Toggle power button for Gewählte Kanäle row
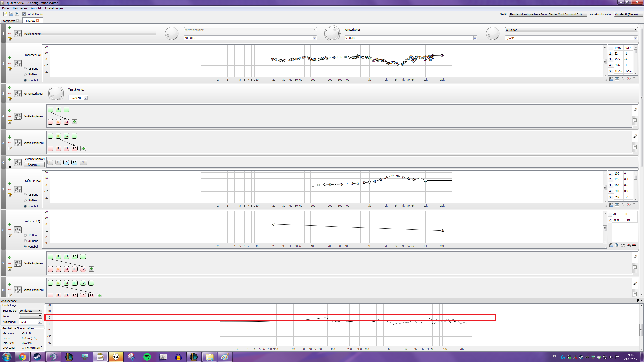 (x=18, y=162)
